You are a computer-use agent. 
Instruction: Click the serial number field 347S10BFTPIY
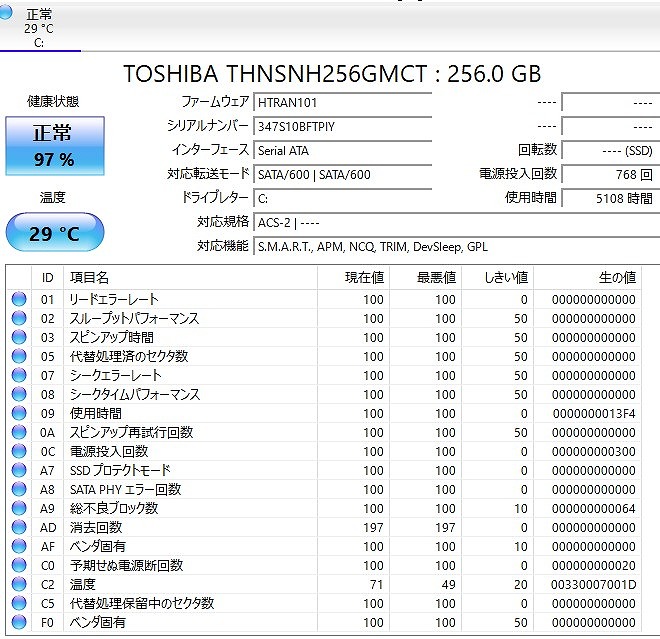coord(342,126)
